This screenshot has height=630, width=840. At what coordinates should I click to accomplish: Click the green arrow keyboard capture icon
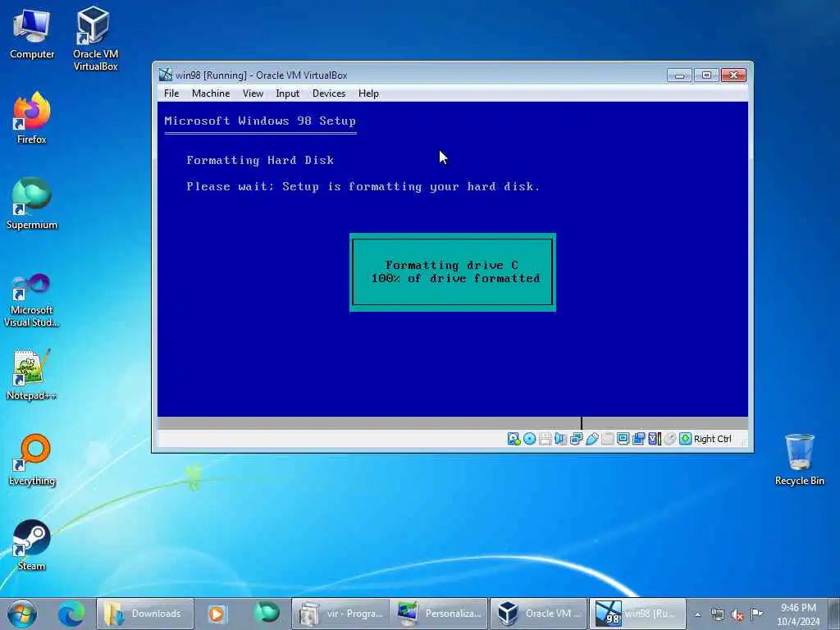[685, 439]
